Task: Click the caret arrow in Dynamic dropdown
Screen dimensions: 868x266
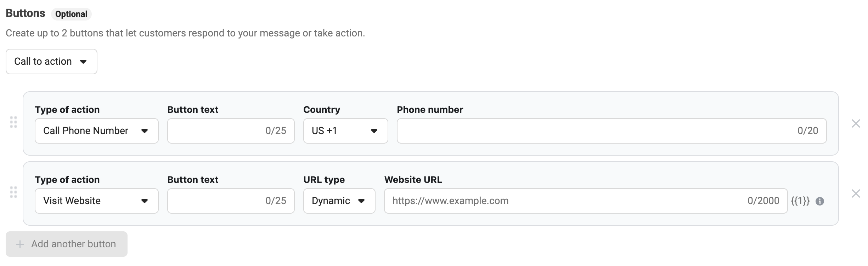Action: tap(361, 201)
